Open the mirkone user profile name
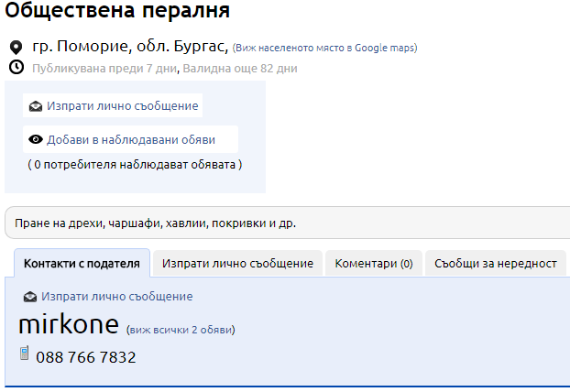Screen dimensions: 570x392 point(69,324)
